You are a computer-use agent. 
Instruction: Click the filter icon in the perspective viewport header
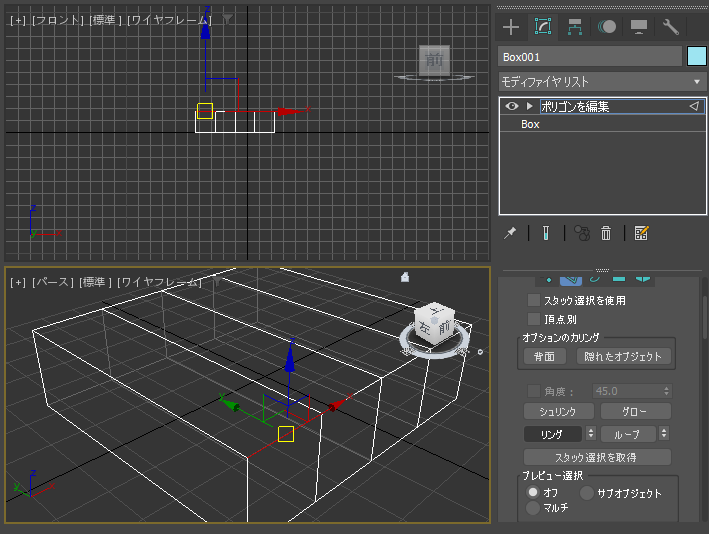[x=217, y=282]
